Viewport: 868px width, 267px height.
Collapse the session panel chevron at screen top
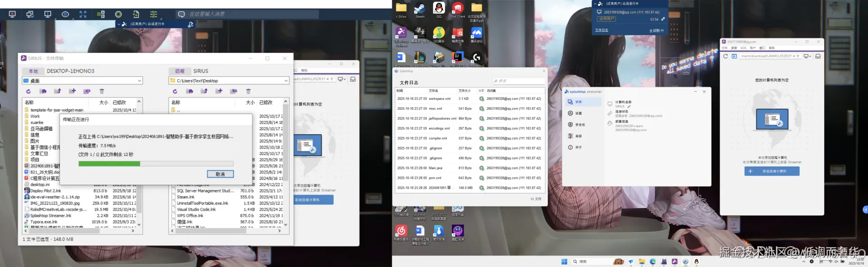(x=595, y=4)
